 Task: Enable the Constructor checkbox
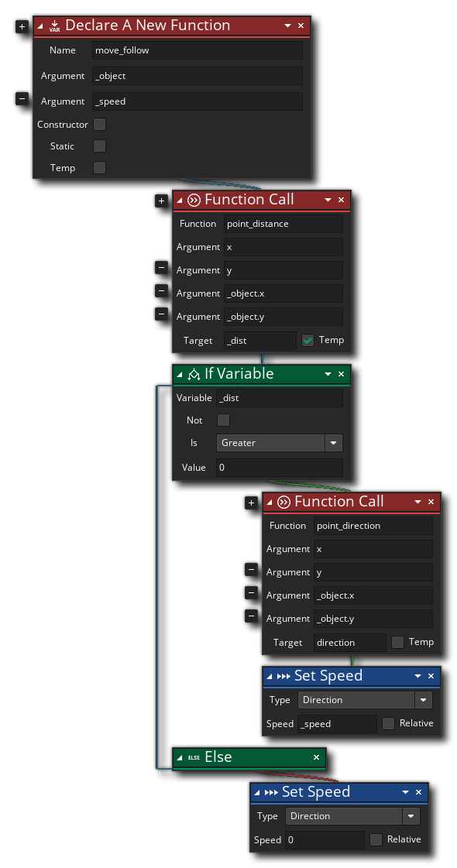click(x=98, y=124)
